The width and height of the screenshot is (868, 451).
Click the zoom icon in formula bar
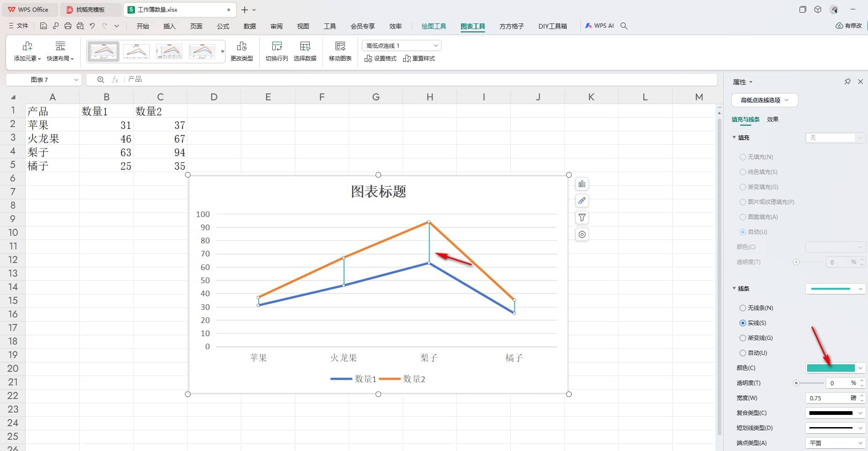click(100, 80)
